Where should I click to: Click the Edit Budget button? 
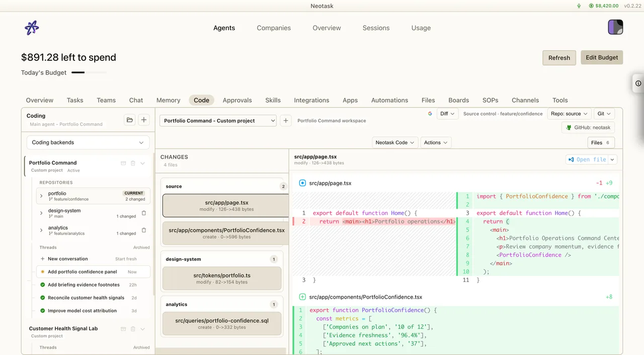point(602,57)
